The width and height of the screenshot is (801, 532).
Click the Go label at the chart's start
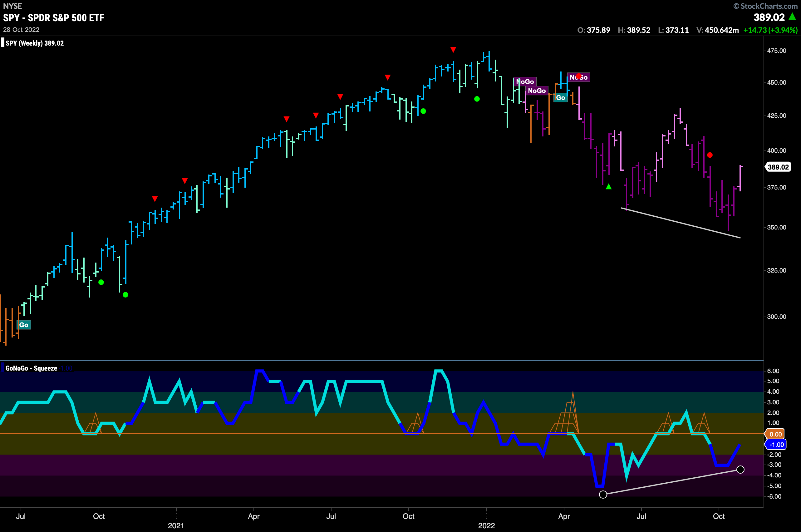tap(24, 325)
